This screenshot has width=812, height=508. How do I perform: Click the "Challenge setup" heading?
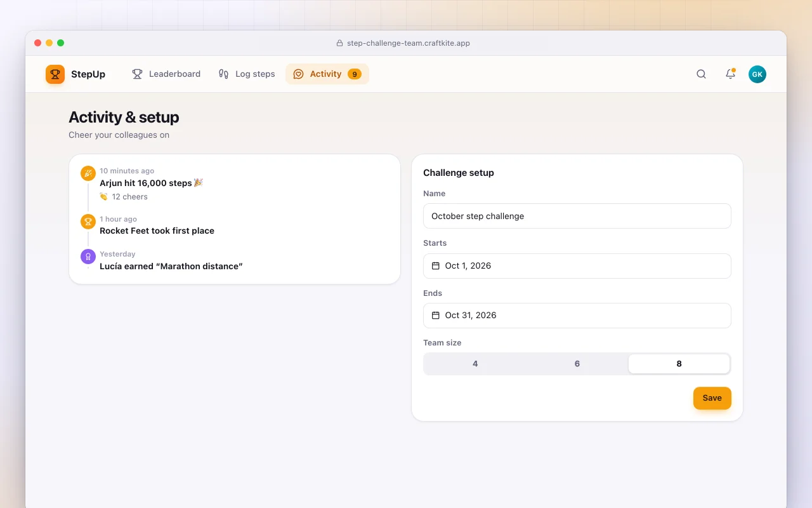pos(459,173)
